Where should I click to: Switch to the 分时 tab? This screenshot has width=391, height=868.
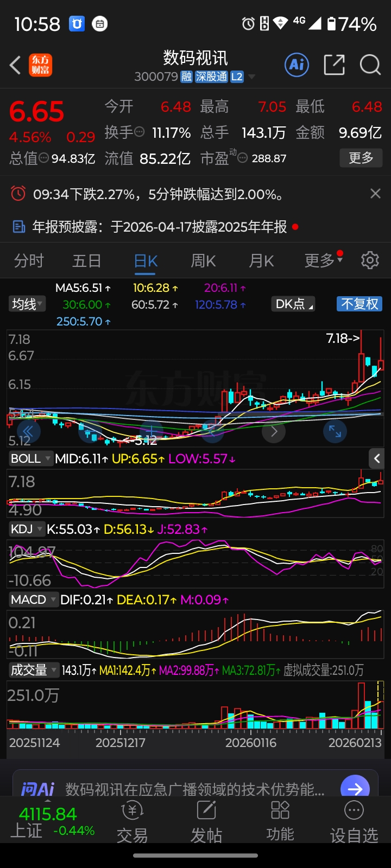[29, 261]
